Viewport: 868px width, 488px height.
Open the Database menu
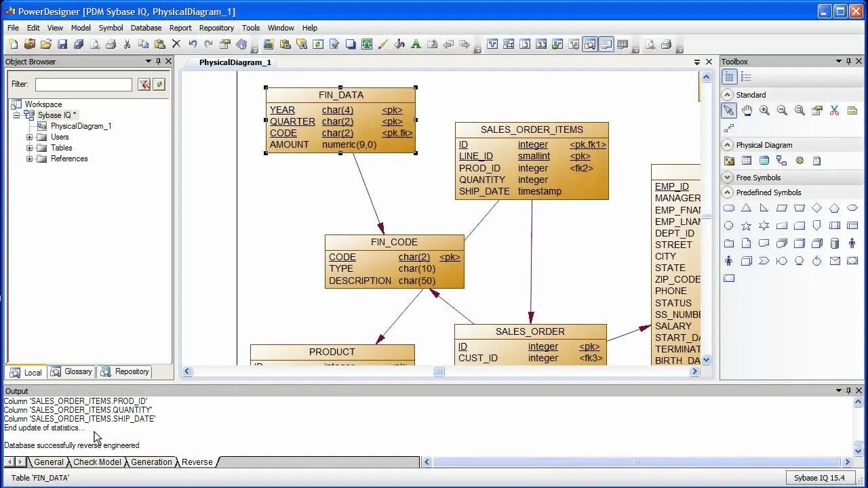point(146,28)
